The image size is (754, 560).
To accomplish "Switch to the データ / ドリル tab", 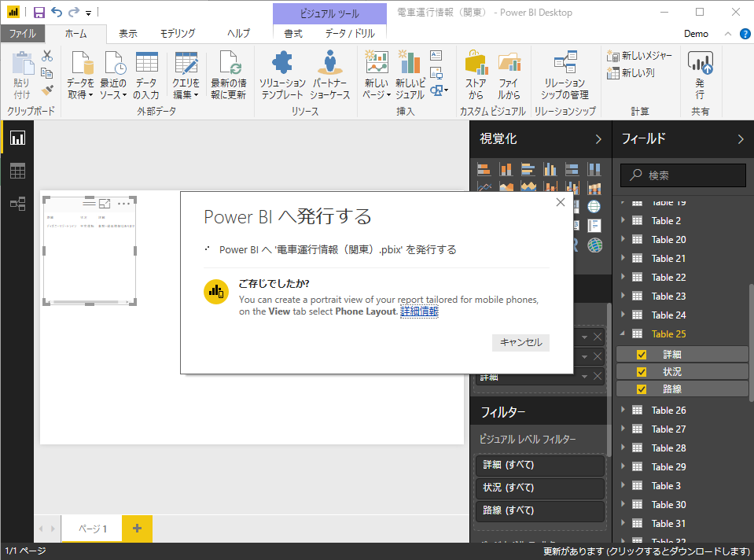I will 350,33.
